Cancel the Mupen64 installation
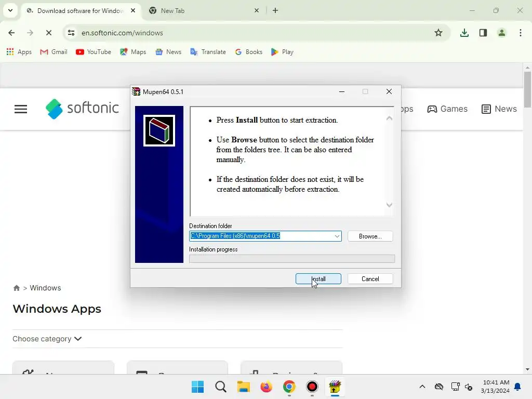This screenshot has width=532, height=399. 370,279
